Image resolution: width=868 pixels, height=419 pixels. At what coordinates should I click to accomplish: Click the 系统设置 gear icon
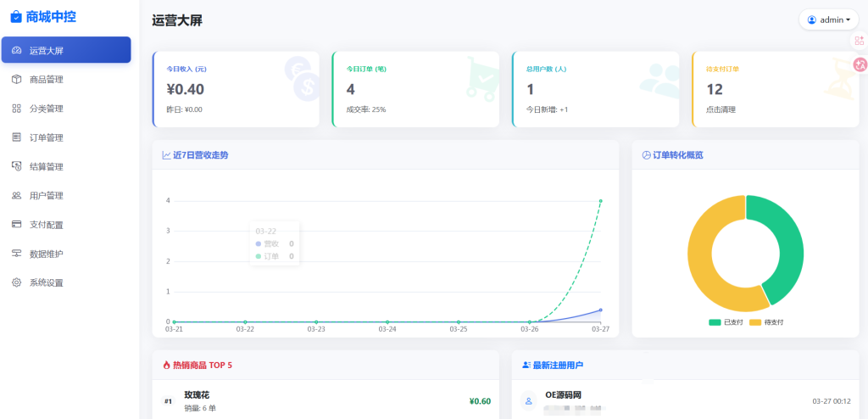(17, 282)
